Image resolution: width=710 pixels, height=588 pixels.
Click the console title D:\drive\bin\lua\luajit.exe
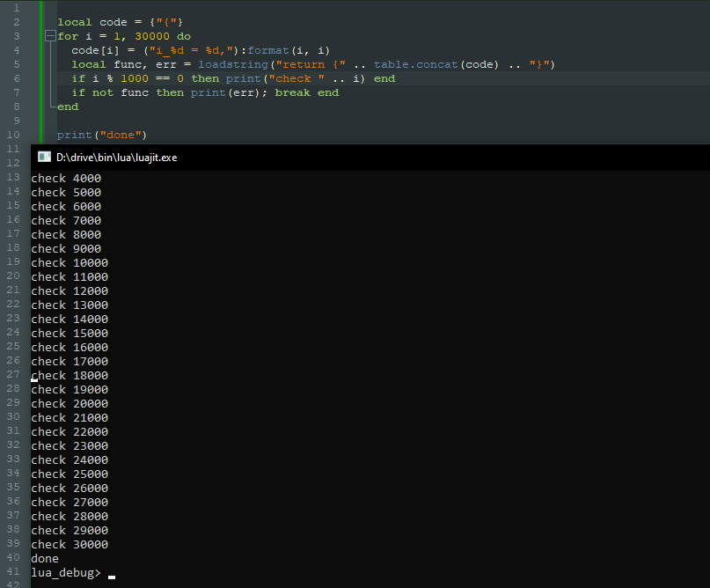tap(116, 158)
